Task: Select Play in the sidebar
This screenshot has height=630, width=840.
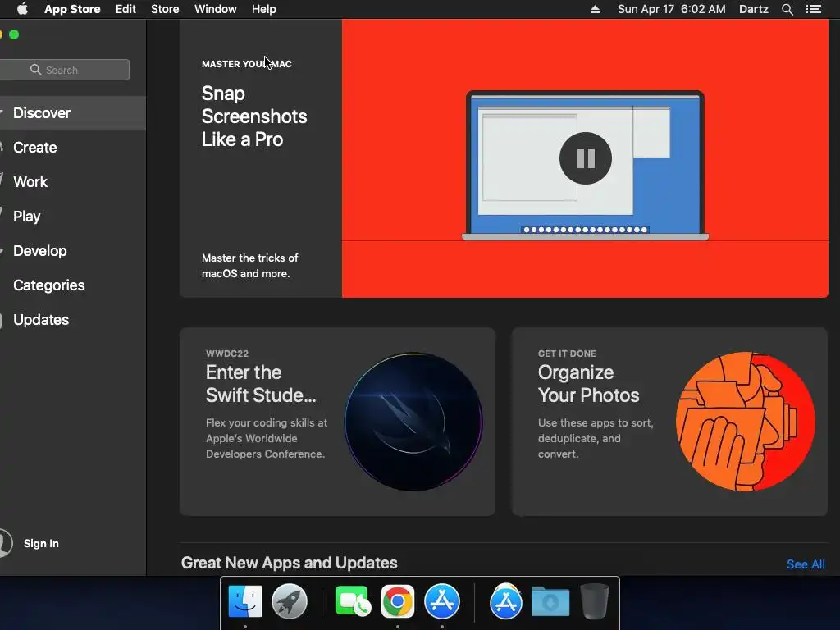Action: [72, 216]
